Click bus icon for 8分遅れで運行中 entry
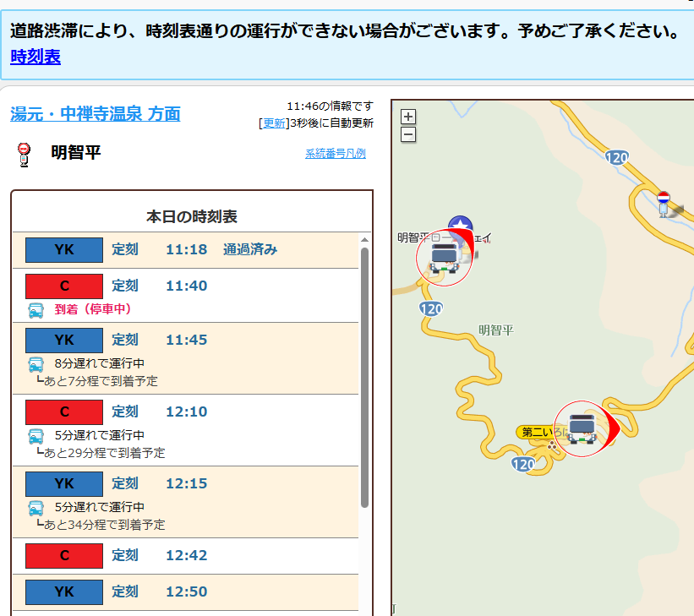Image resolution: width=694 pixels, height=616 pixels. point(36,364)
